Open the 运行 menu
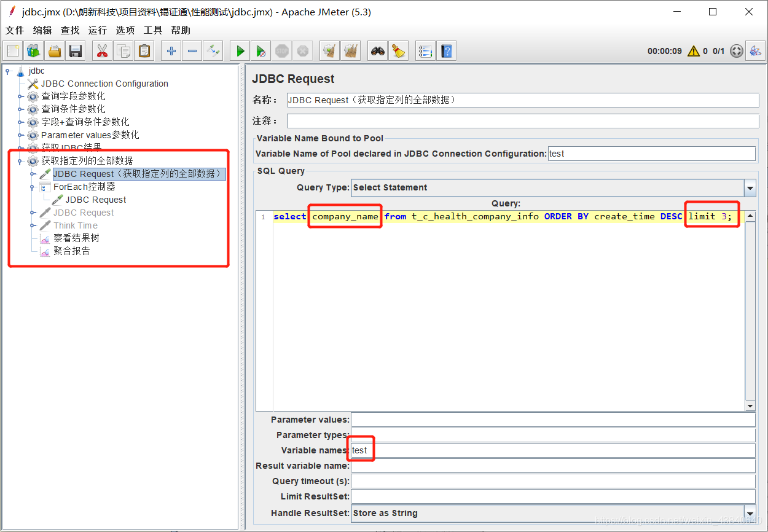 pyautogui.click(x=97, y=30)
